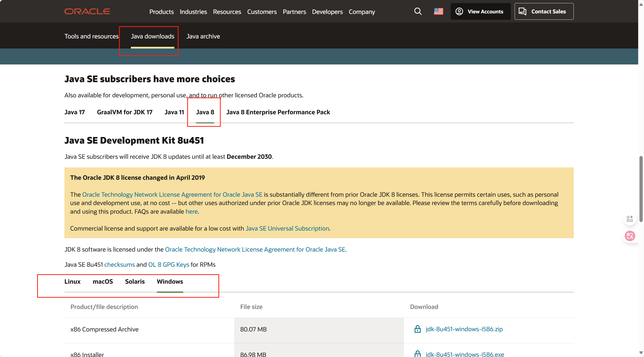Open the Java archive section
The image size is (644, 357).
coord(203,36)
